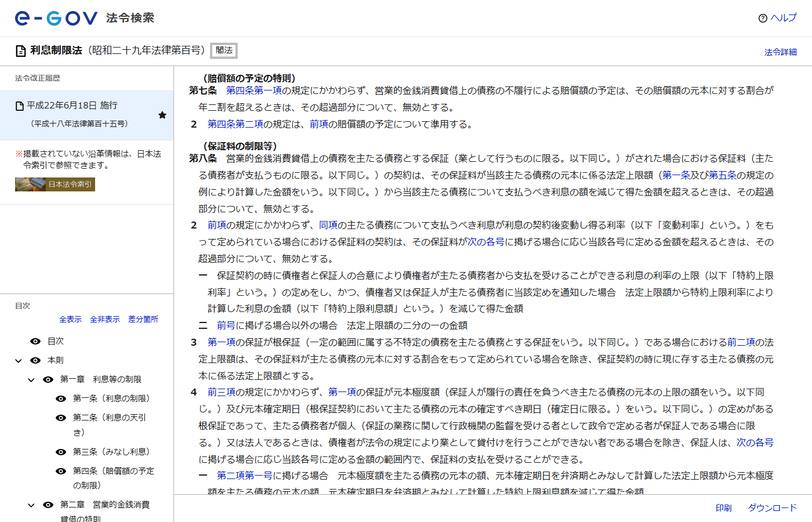Open the 日本法令索引 banner
Screen dimensions: 812x522
click(x=55, y=184)
